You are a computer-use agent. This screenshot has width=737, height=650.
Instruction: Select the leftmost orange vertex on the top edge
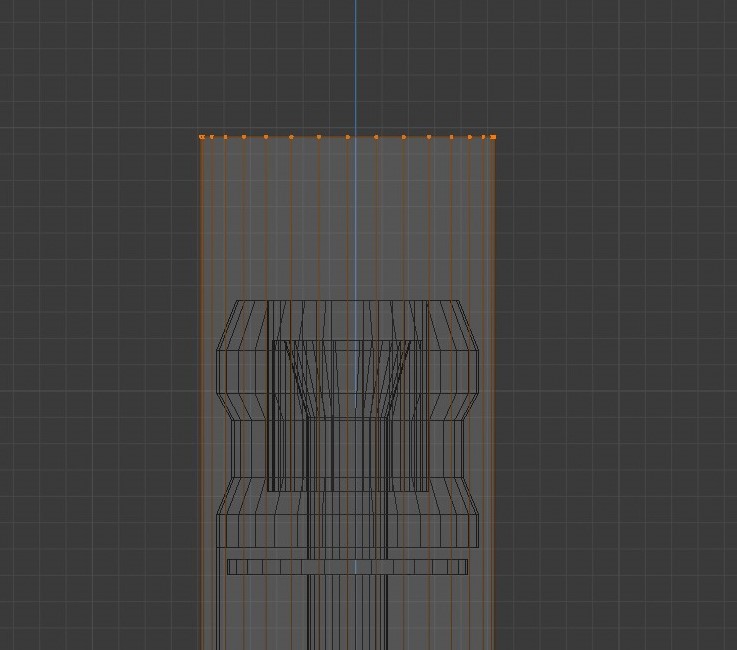201,137
